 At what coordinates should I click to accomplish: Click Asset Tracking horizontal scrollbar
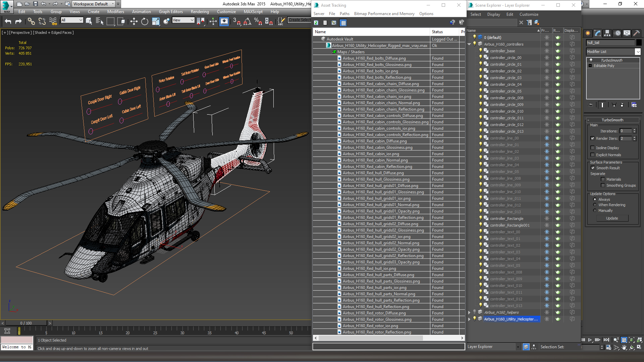370,338
